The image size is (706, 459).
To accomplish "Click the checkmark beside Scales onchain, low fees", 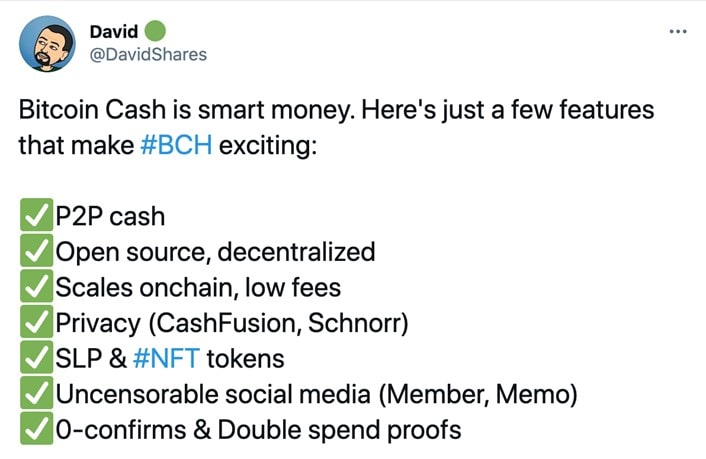I will click(x=36, y=286).
